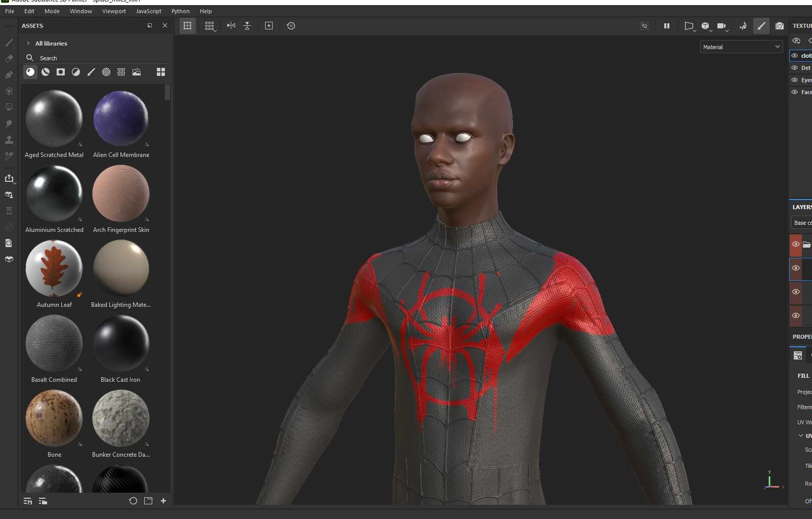Click the add asset plus button
This screenshot has width=812, height=519.
[x=163, y=501]
